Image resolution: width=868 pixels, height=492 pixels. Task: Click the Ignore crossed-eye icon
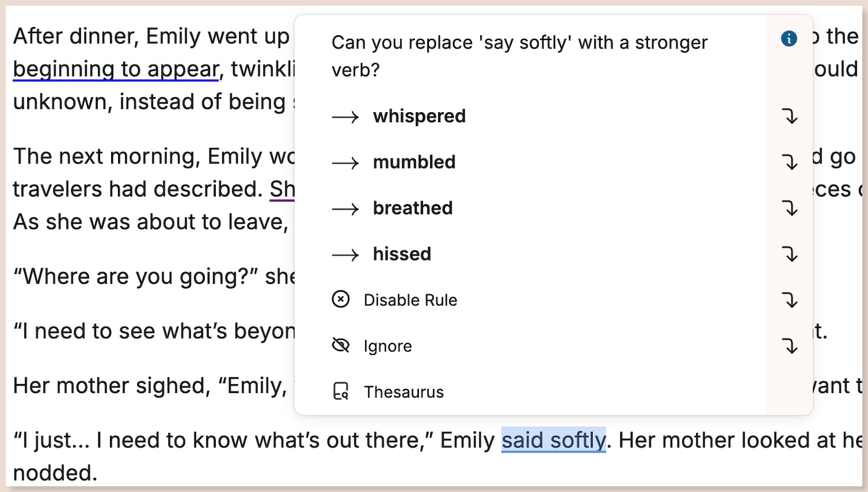[x=341, y=345]
